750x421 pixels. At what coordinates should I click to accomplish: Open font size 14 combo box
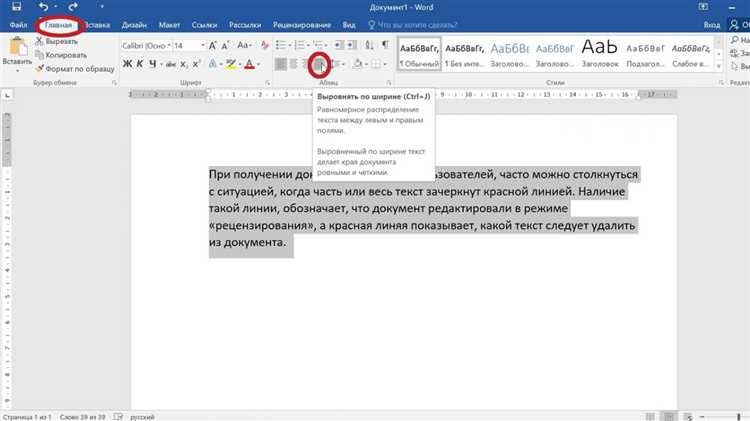189,45
